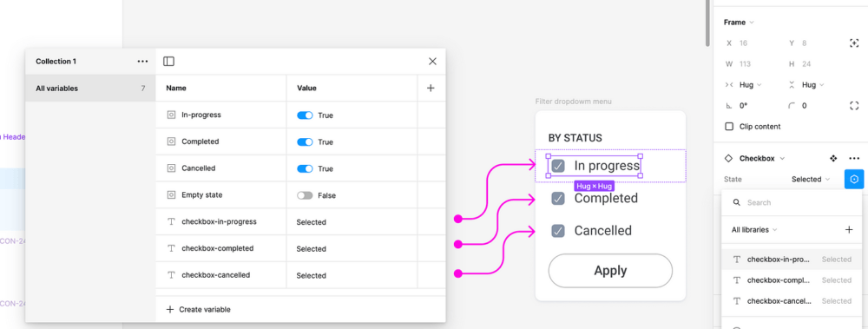Click the string icon beside checkbox-in-progress variable row
The height and width of the screenshot is (329, 868).
(171, 221)
